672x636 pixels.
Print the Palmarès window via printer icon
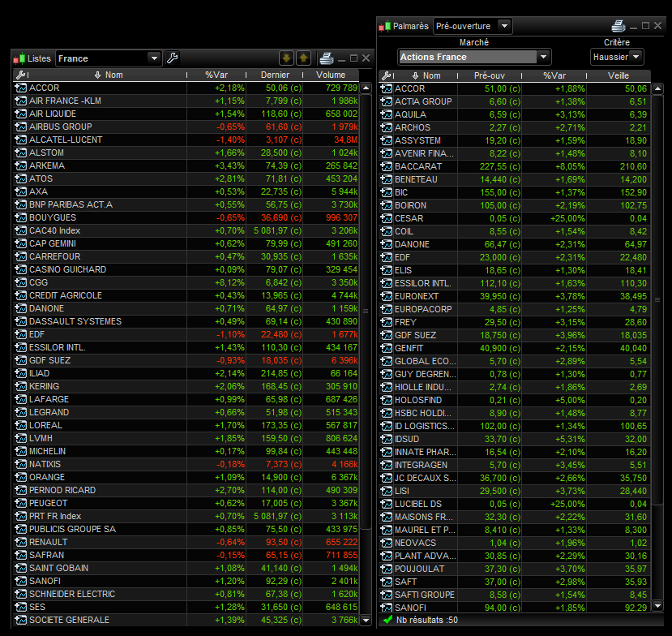618,26
